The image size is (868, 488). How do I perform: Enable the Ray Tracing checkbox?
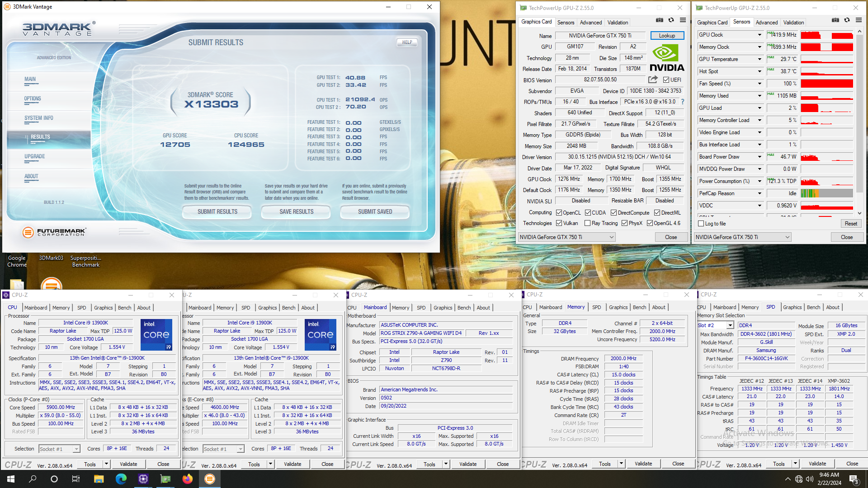pyautogui.click(x=587, y=223)
